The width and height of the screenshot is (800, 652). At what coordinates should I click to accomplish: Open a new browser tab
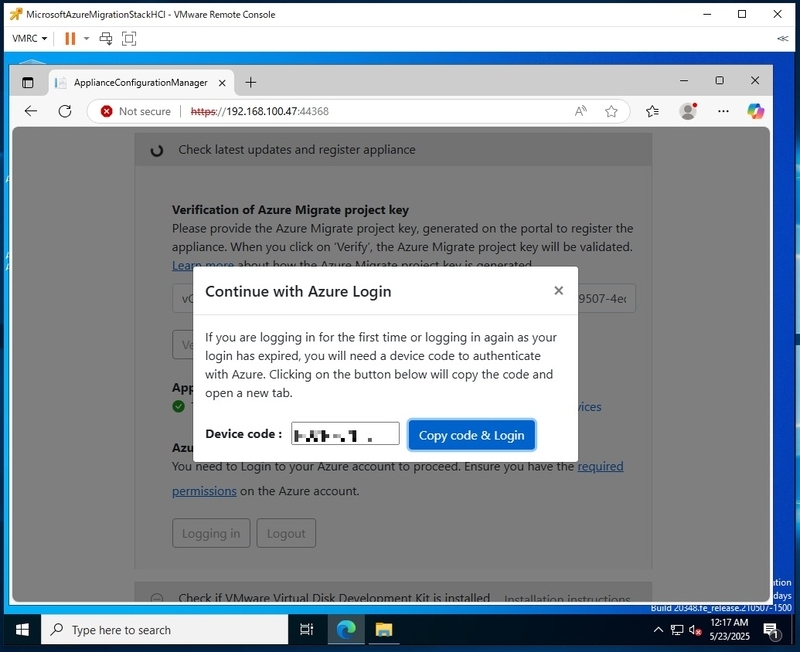(x=251, y=82)
